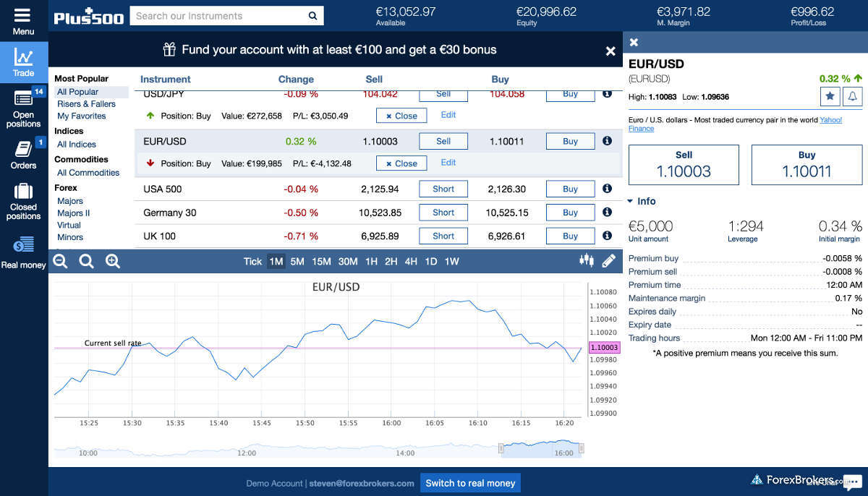Open Forex Majors II category
This screenshot has height=496, width=868.
74,213
